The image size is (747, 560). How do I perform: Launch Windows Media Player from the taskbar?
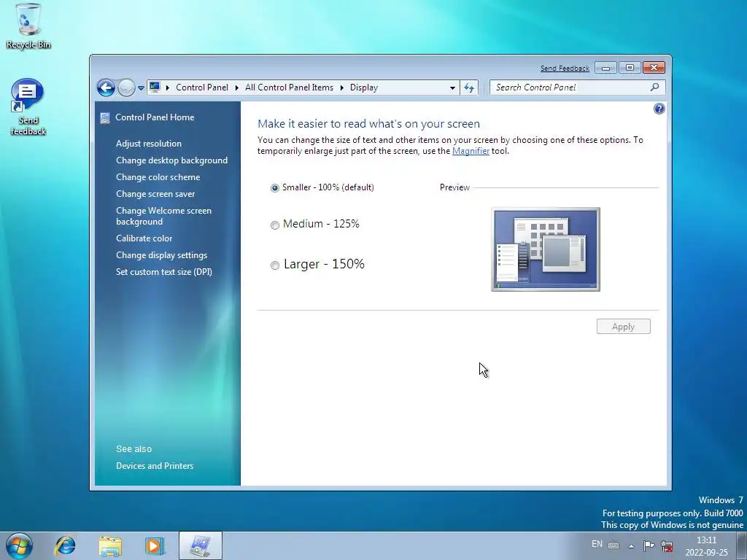155,545
